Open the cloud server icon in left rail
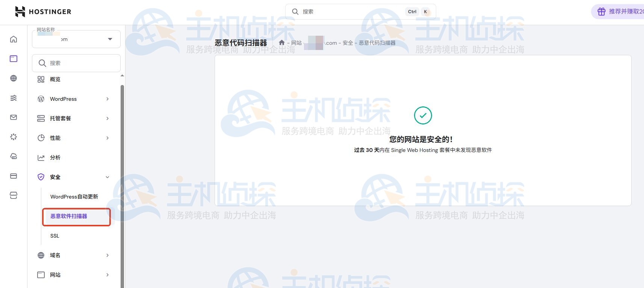This screenshot has height=288, width=644. pos(14,156)
